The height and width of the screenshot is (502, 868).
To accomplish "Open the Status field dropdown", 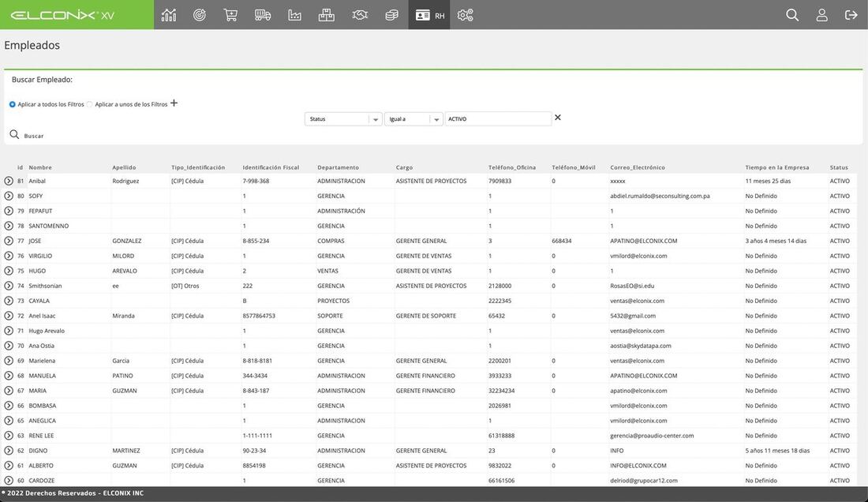I will point(343,119).
